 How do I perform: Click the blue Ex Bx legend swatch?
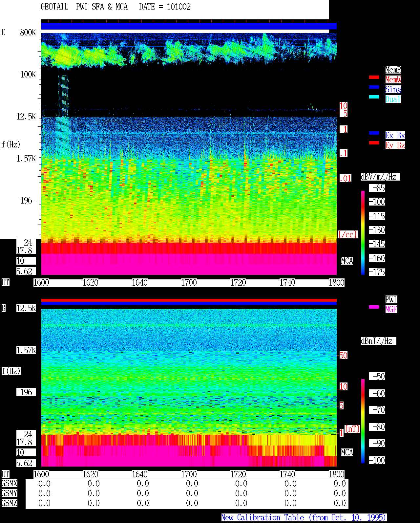(x=374, y=133)
